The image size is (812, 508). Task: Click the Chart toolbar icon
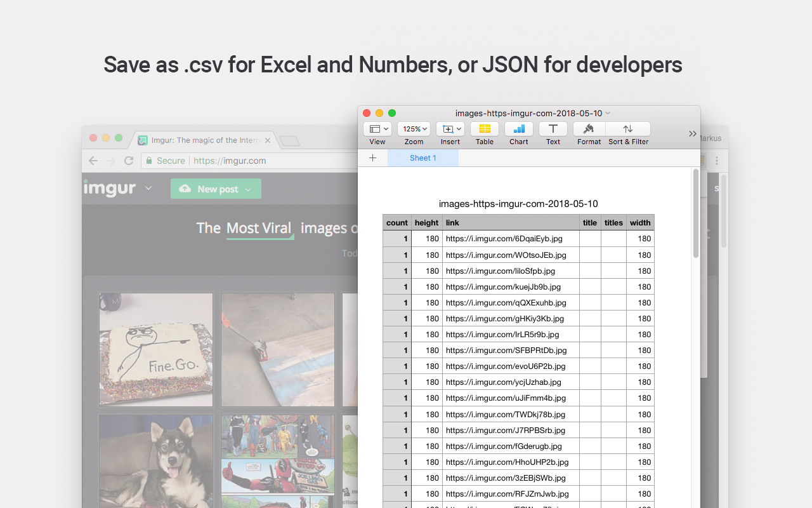click(x=519, y=129)
